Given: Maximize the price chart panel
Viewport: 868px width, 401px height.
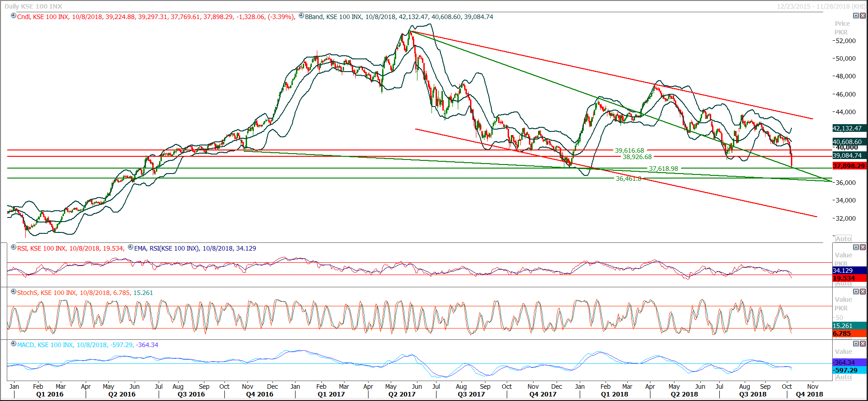Looking at the screenshot, I should click(856, 15).
